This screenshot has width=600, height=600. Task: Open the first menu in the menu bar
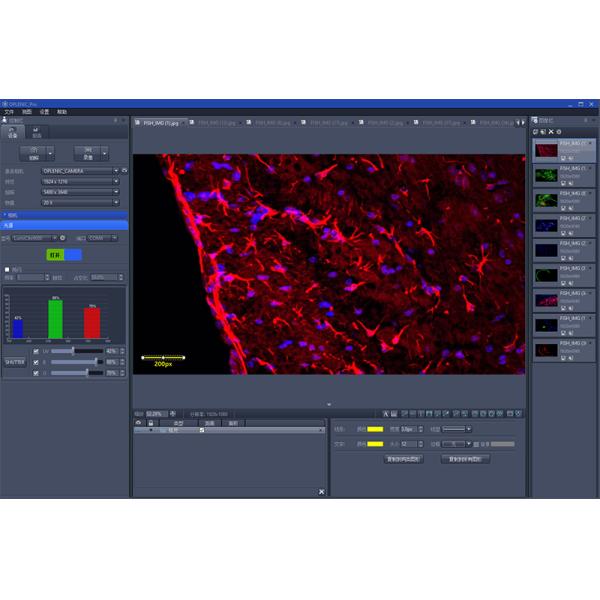pyautogui.click(x=8, y=112)
